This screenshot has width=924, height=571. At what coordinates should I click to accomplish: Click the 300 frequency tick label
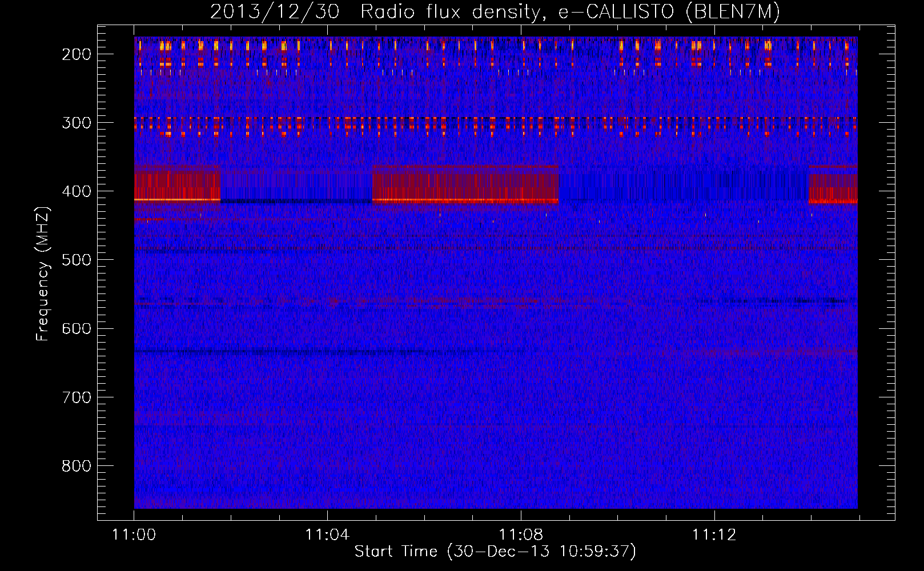tap(76, 123)
